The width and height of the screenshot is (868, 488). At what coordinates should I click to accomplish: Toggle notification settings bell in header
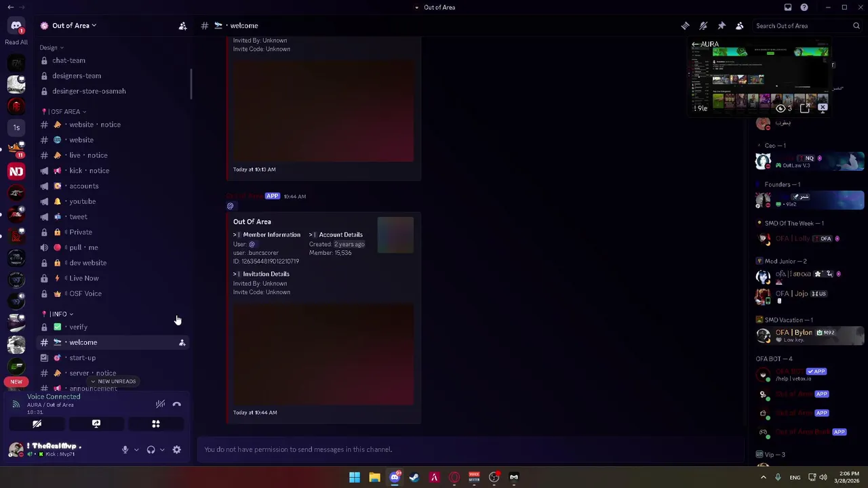pos(703,26)
